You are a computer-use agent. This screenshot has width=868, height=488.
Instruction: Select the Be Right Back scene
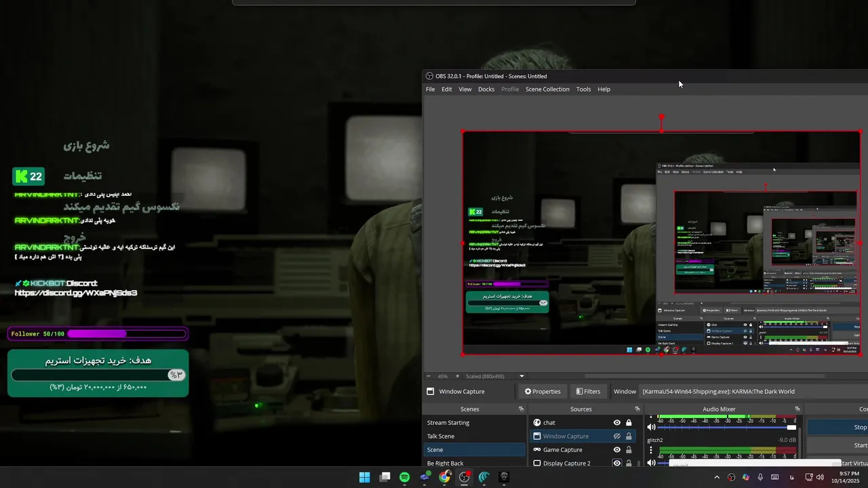474,462
